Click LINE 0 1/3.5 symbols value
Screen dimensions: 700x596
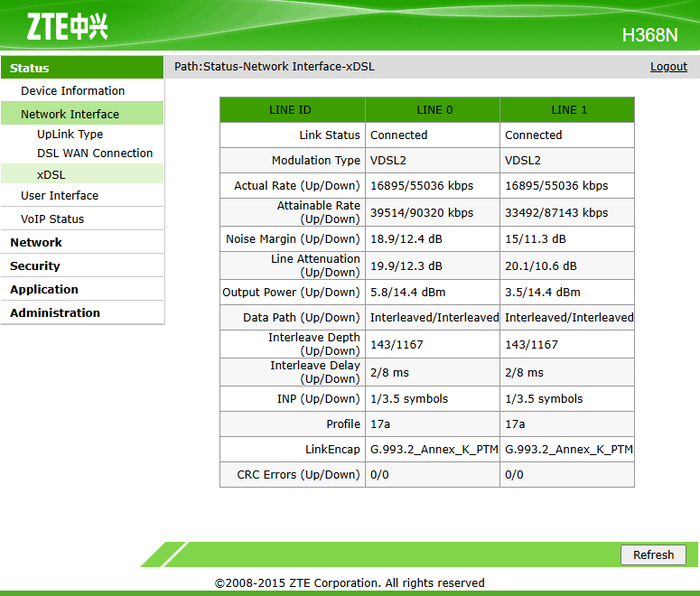coord(409,398)
